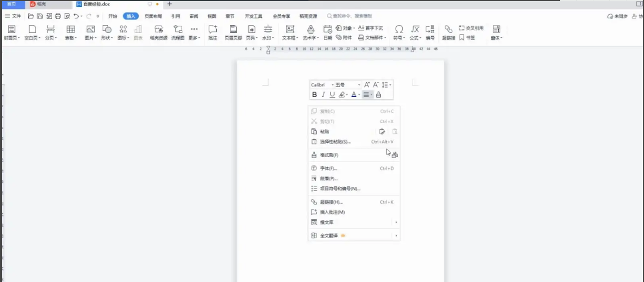Click the Bookmark (书签) icon
Screen dimensions: 644x282
(467, 37)
